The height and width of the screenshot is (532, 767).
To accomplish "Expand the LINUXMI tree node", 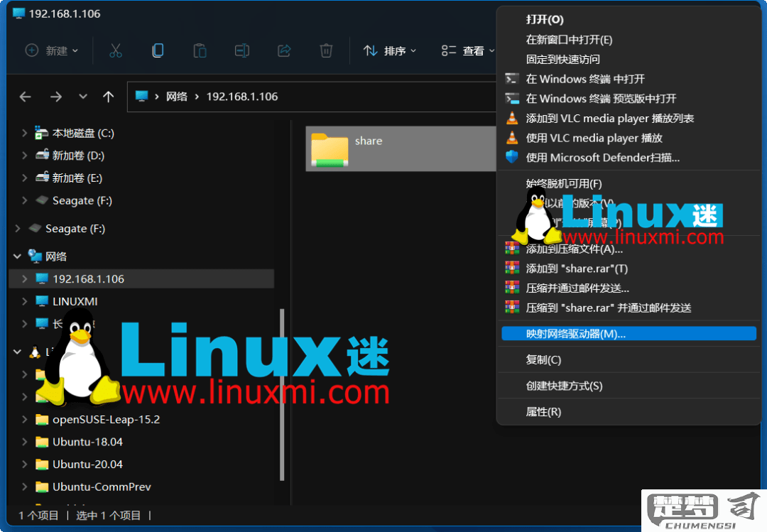I will pos(24,301).
